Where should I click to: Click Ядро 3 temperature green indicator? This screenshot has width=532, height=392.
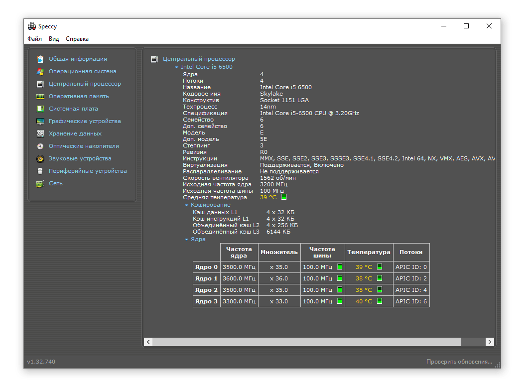pos(379,301)
